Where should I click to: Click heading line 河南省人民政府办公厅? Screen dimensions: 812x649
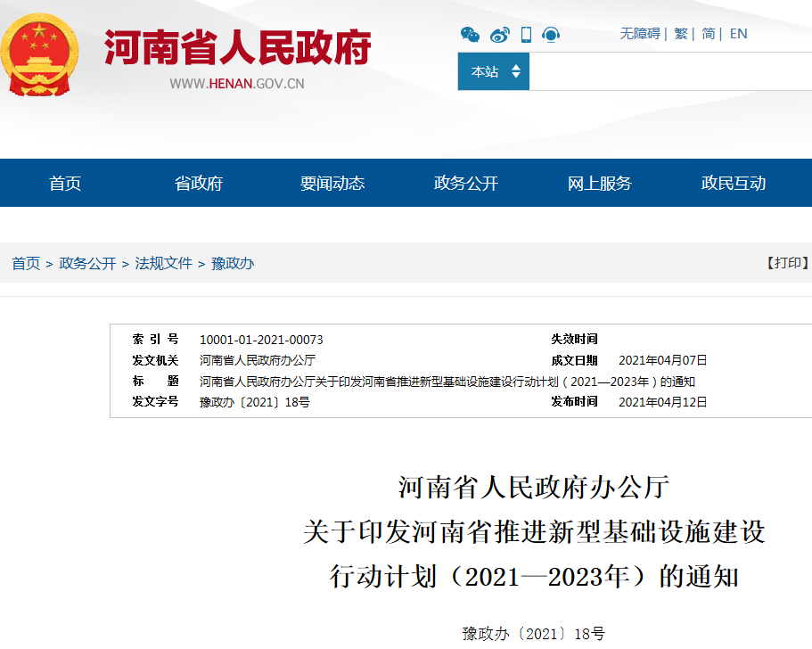coord(534,488)
